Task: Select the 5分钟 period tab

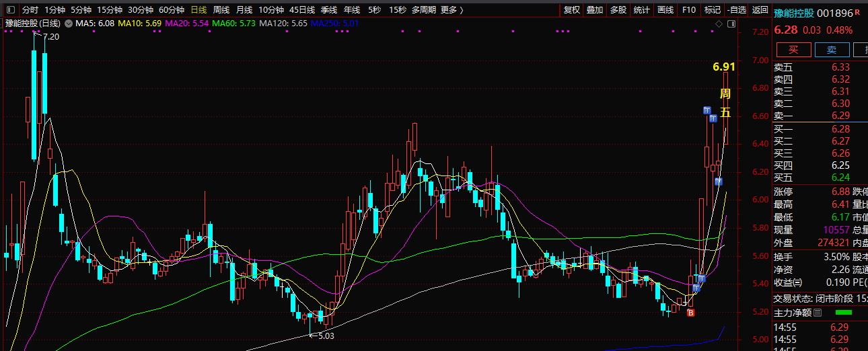Action: coord(81,10)
